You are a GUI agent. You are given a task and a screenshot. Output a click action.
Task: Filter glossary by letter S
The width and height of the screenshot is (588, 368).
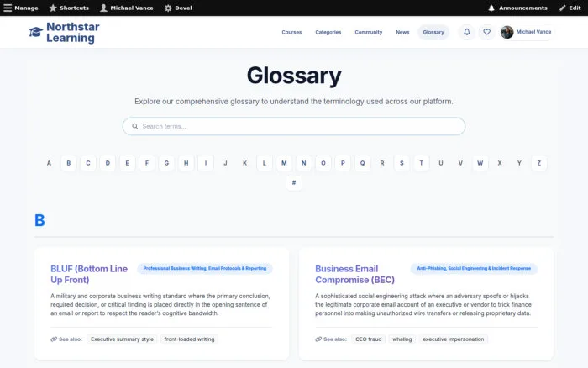click(402, 163)
